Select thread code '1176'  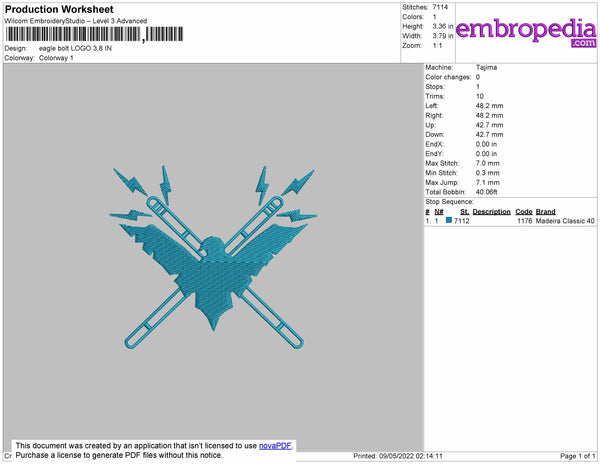pyautogui.click(x=525, y=221)
